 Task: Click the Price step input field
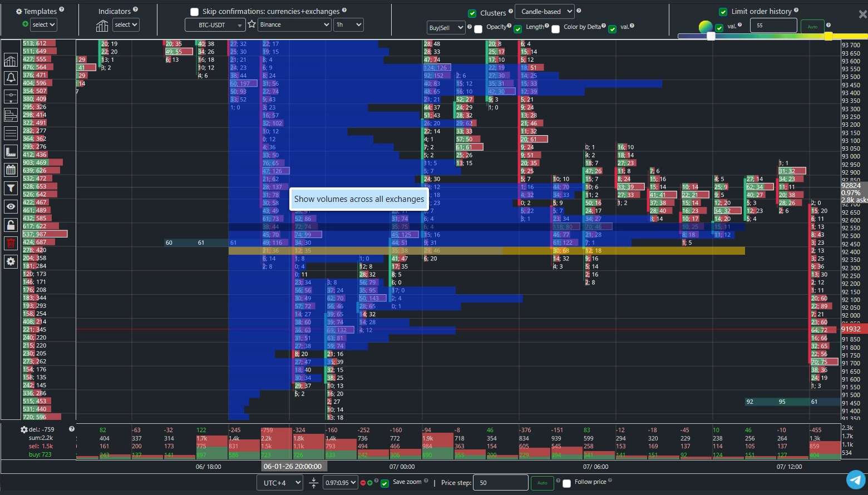[500, 483]
